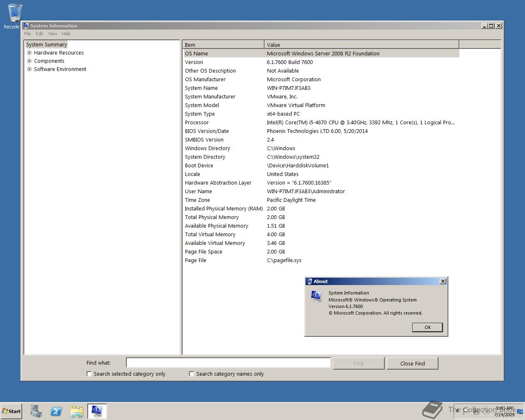
Task: Open the View menu
Action: [x=52, y=34]
